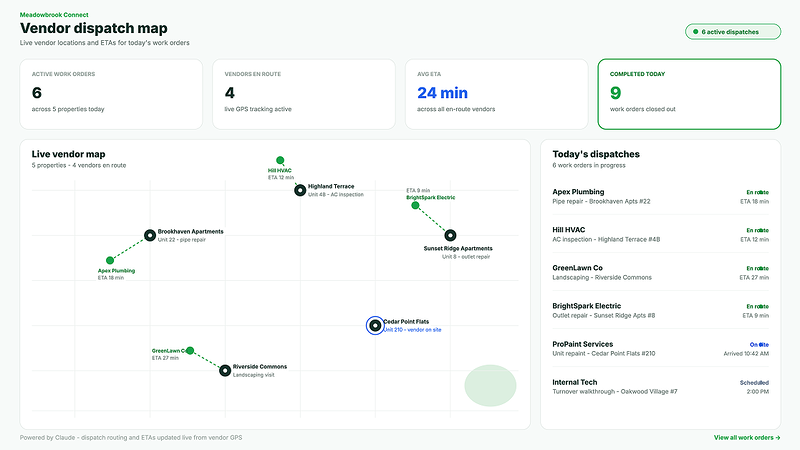Viewport: 800px width, 450px height.
Task: Select the Sunset Ridge Apartments property marker
Action: (x=450, y=235)
